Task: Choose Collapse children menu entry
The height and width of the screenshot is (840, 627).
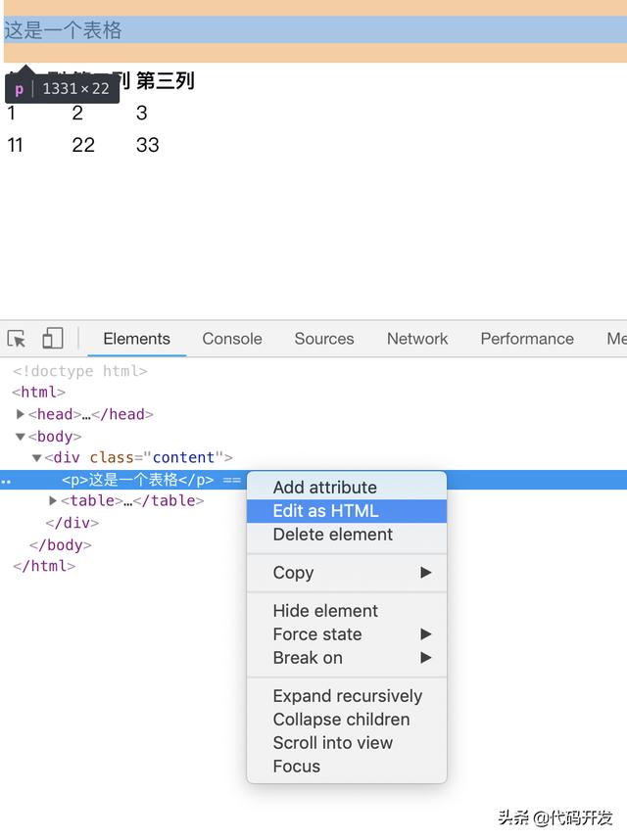Action: pos(347,720)
